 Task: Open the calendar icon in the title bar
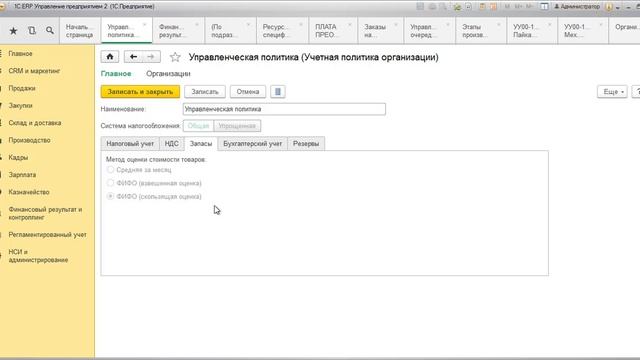coord(493,7)
